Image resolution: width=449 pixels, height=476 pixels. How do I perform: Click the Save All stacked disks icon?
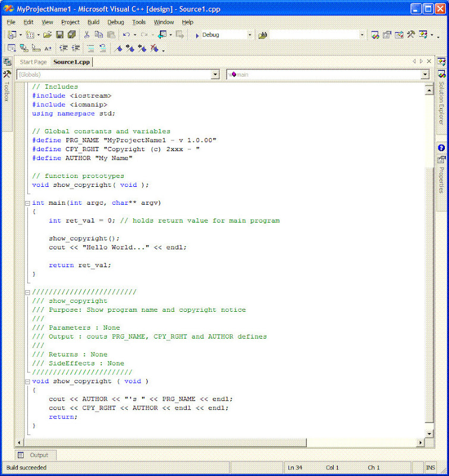71,35
